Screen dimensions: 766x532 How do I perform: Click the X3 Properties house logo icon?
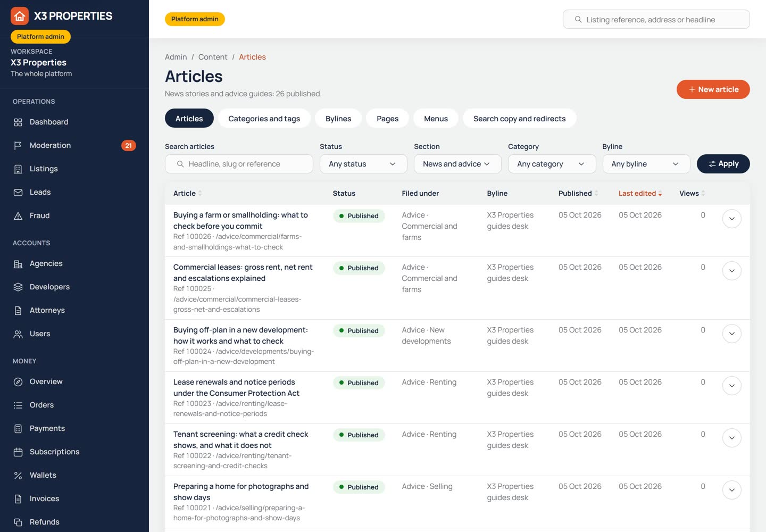point(20,16)
